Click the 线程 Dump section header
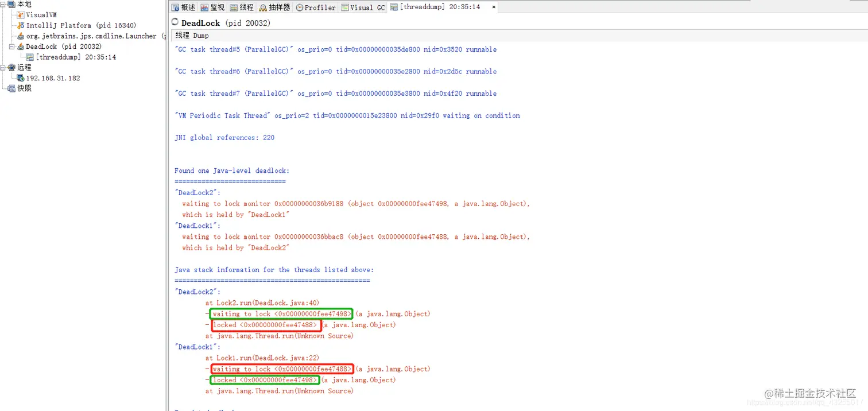868x411 pixels. click(192, 36)
